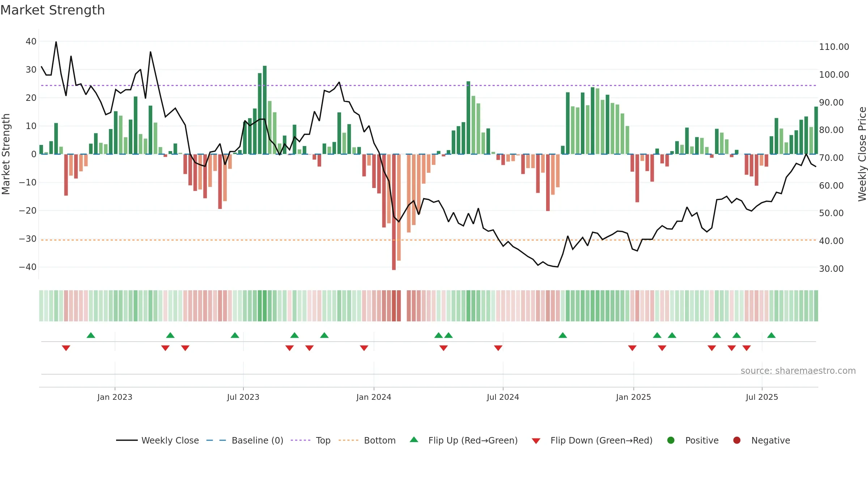The image size is (868, 488).
Task: Click the first green flip-up marker before Jan 2023
Action: coord(91,335)
